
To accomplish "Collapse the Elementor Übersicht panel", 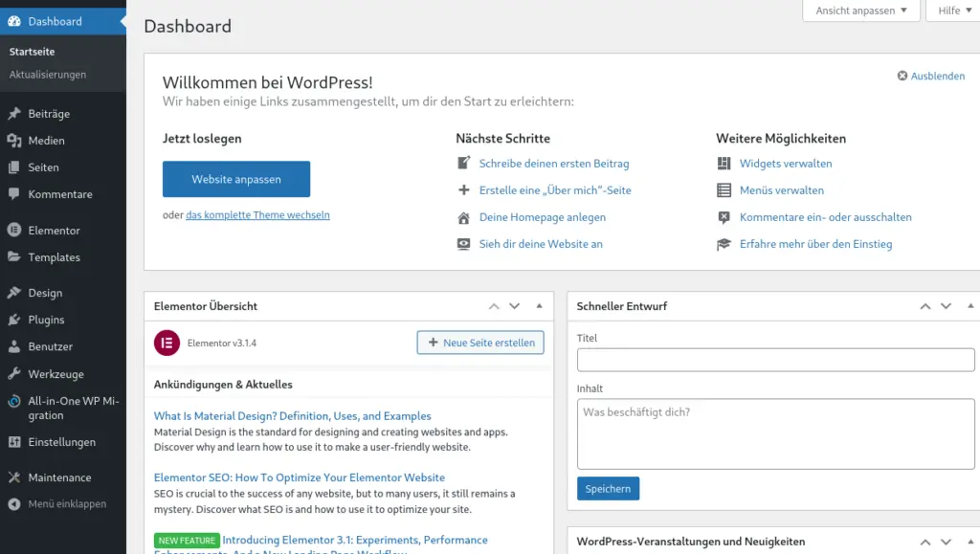I will tap(539, 305).
